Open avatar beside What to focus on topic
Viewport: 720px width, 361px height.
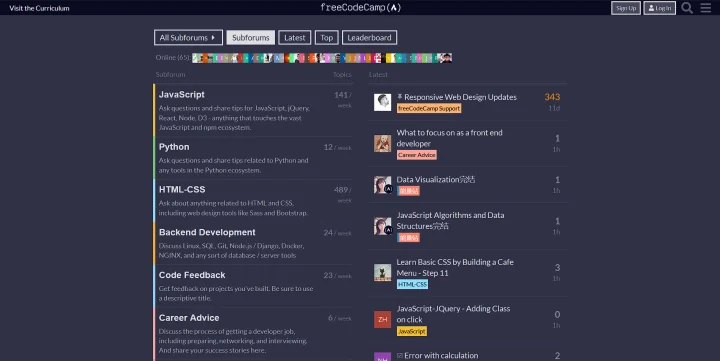[382, 143]
